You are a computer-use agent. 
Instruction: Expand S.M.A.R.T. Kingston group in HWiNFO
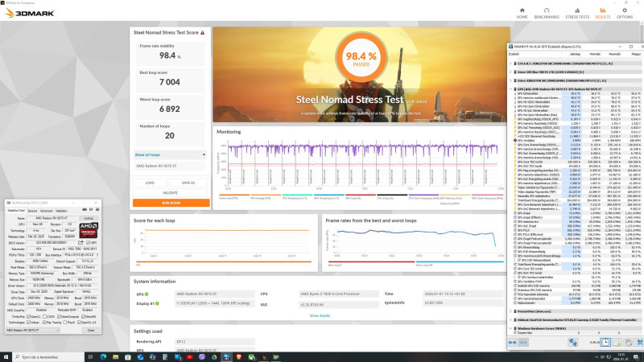click(x=511, y=64)
